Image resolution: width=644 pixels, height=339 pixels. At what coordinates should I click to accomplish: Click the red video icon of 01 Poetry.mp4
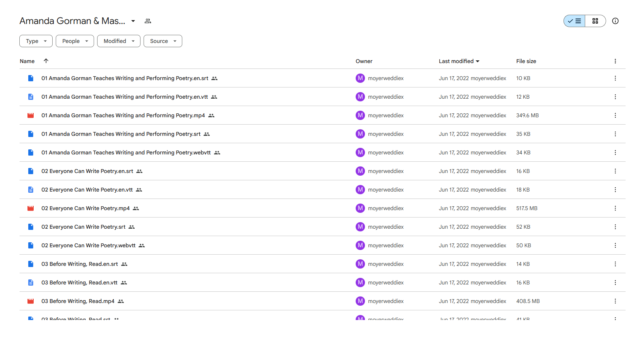tap(31, 115)
